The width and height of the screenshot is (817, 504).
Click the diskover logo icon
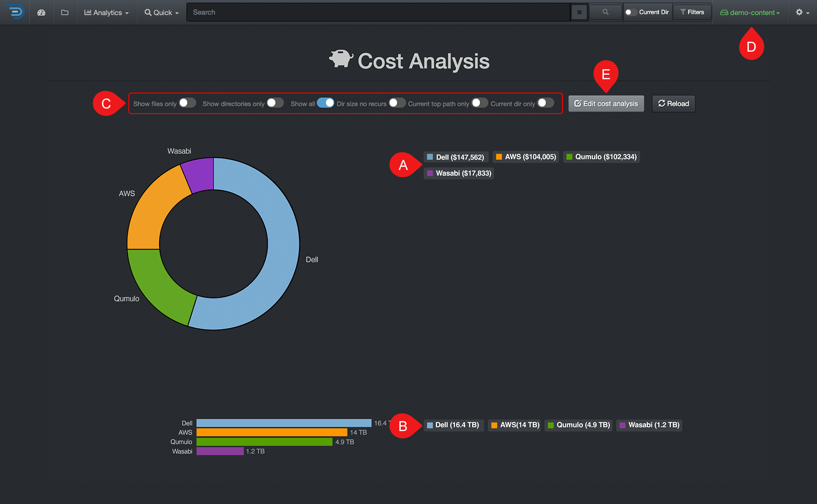(x=15, y=12)
